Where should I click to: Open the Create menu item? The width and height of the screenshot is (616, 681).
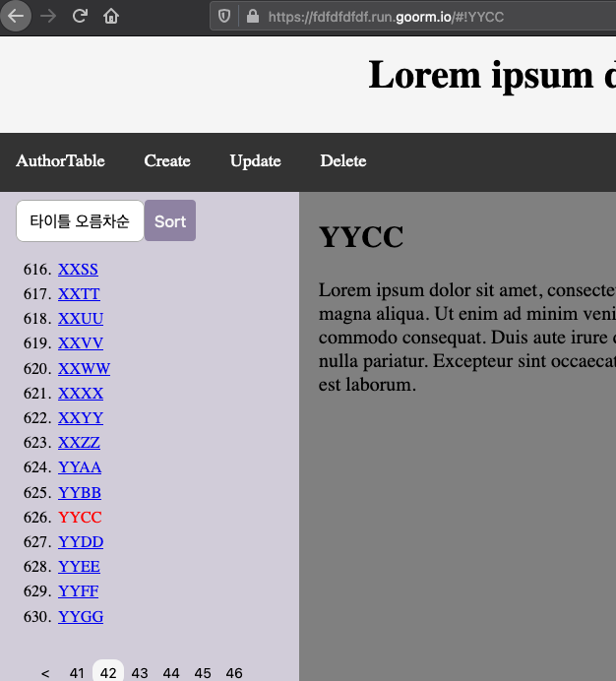pos(167,160)
